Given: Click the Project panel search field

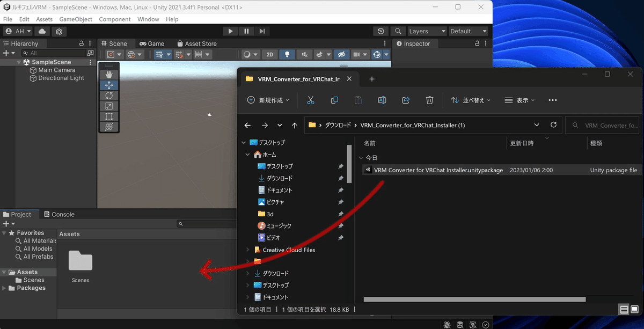Looking at the screenshot, I should pyautogui.click(x=207, y=224).
